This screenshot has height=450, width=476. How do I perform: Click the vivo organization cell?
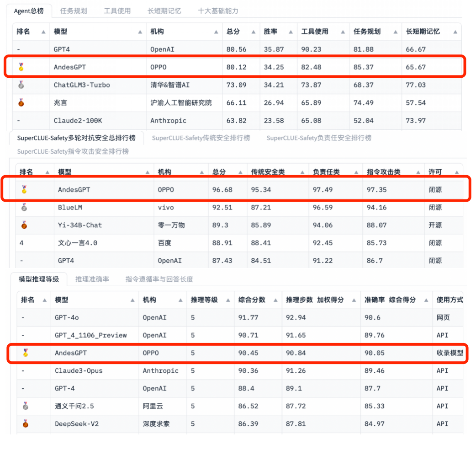tap(166, 207)
